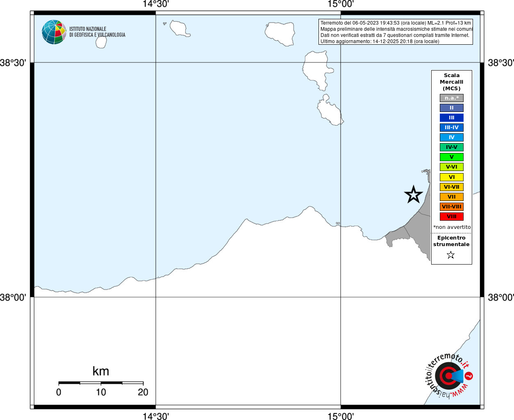Click the epicenter star on the map

pos(414,194)
